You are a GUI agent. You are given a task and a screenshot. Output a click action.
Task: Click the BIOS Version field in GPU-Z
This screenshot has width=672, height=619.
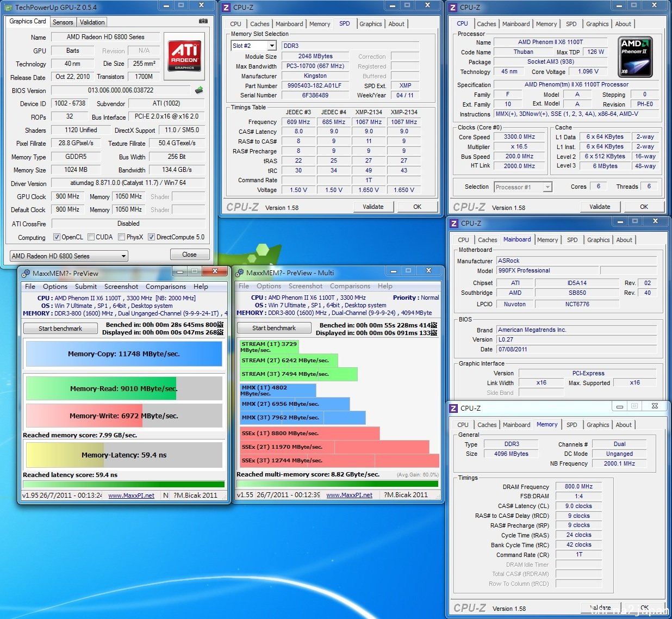coord(121,90)
